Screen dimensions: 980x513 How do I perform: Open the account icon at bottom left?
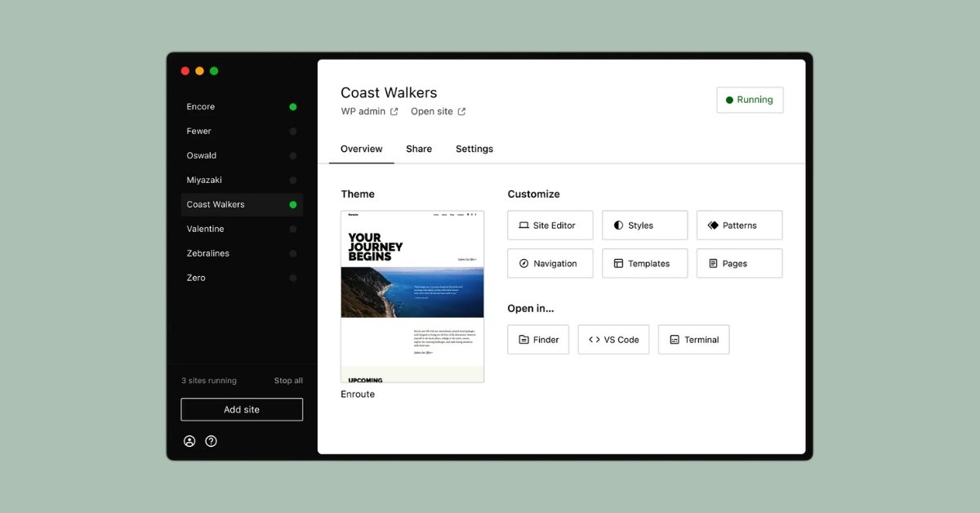coord(189,440)
